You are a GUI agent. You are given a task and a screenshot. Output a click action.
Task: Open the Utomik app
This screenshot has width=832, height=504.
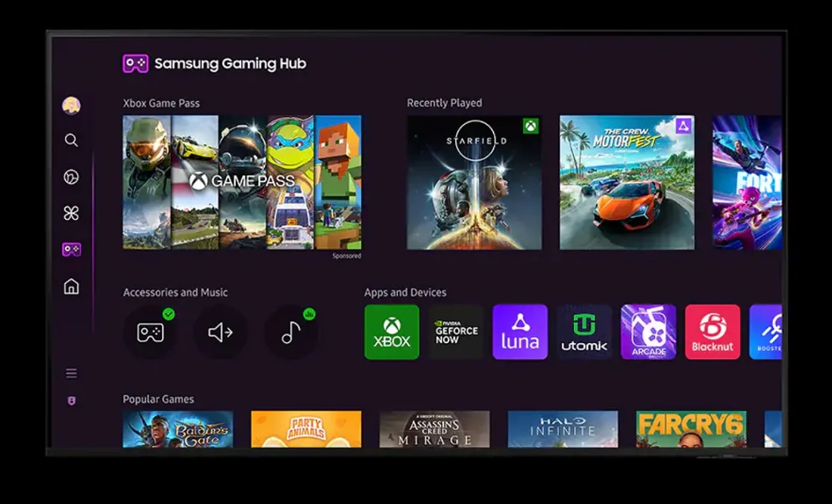pos(584,332)
